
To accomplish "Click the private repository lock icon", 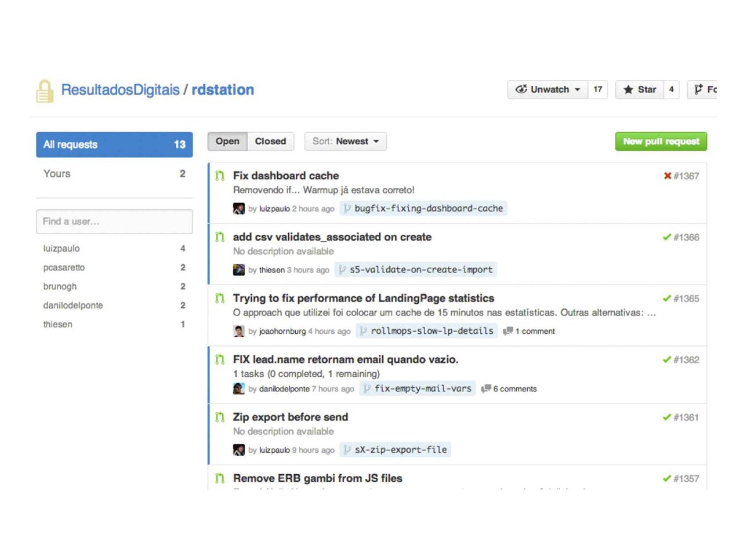I will [x=45, y=92].
